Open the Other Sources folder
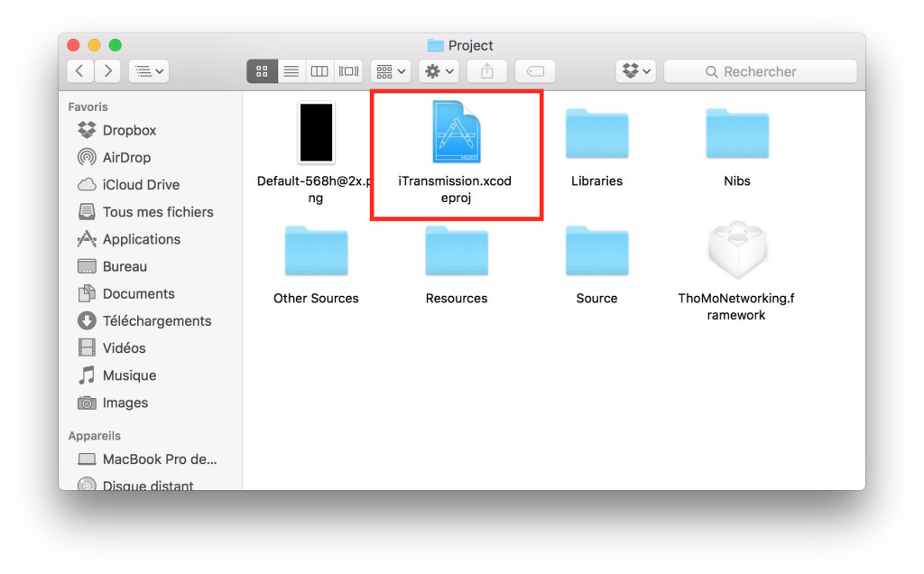 [317, 251]
